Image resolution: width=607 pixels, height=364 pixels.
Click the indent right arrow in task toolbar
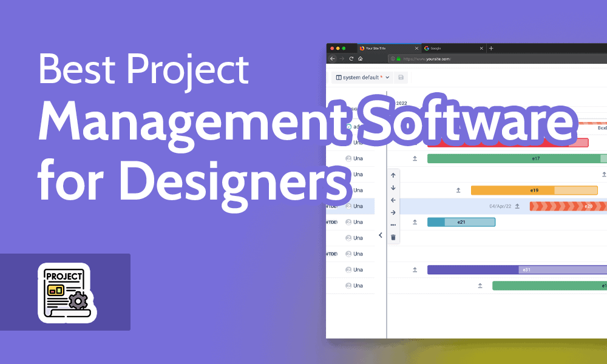[393, 212]
